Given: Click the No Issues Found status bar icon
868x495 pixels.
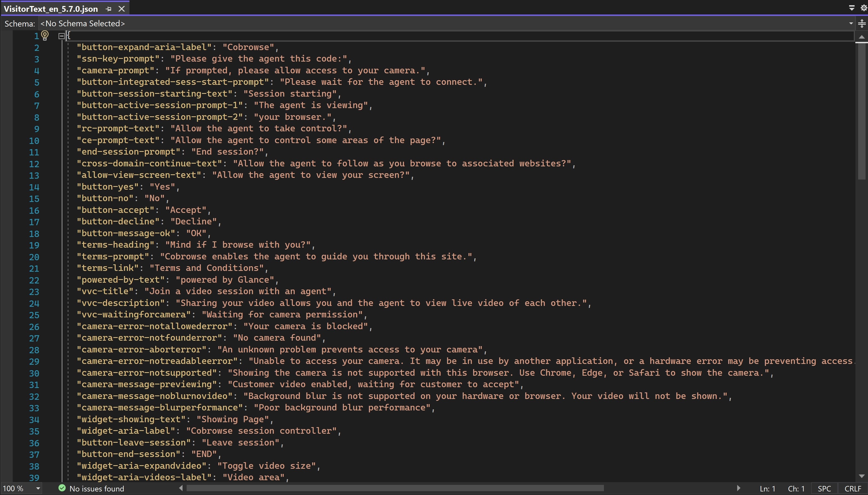Looking at the screenshot, I should [61, 488].
